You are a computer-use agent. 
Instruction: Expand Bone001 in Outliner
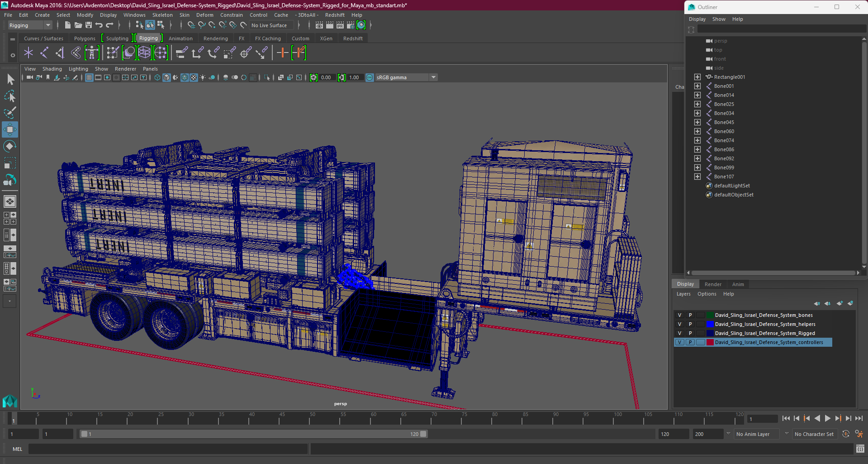point(697,86)
